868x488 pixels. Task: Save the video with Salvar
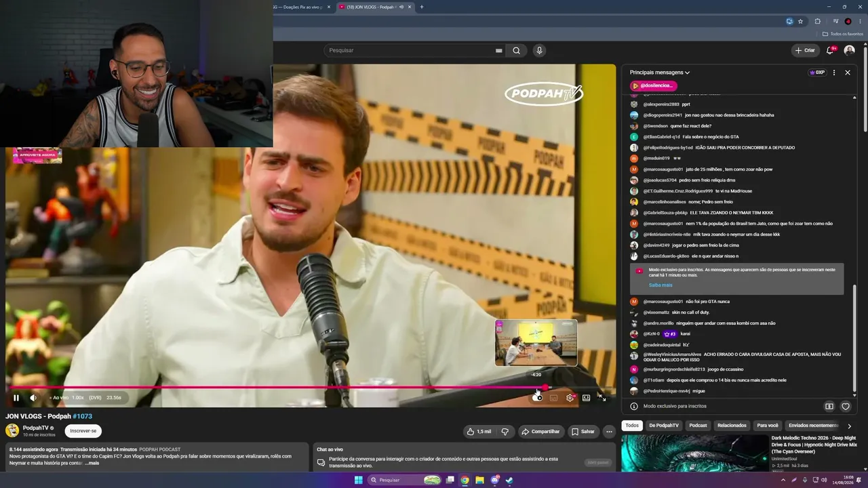[x=583, y=432]
